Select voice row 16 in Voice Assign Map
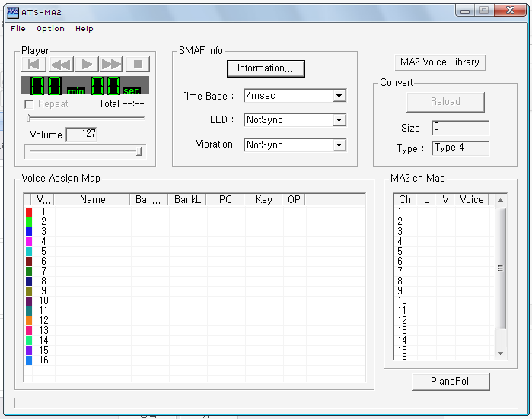Screen dimensions: 532x419 (x=196, y=360)
